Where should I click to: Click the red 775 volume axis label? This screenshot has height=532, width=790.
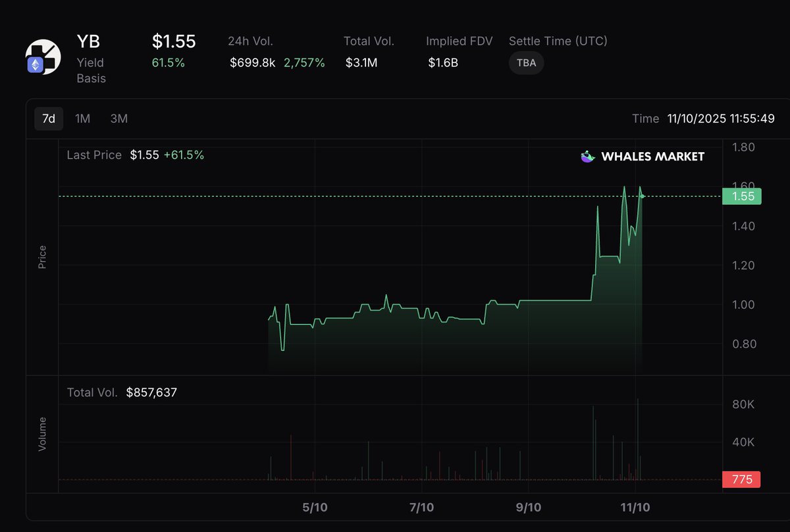click(742, 479)
